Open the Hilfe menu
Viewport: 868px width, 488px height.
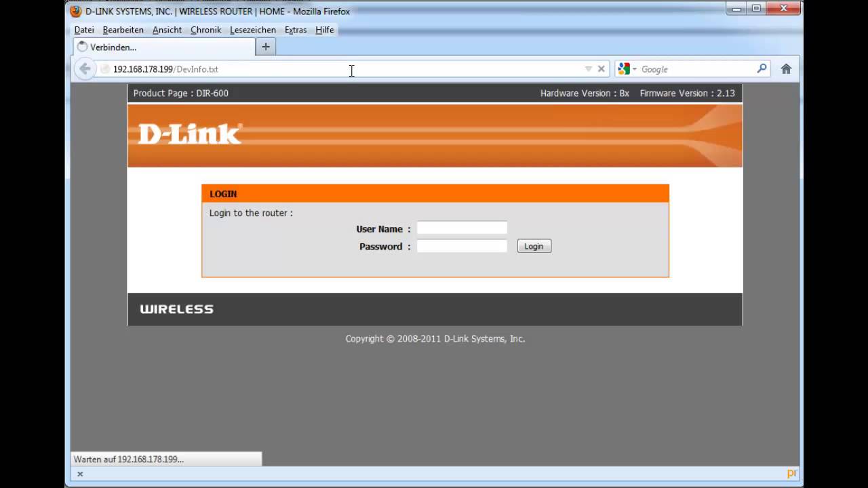[325, 30]
